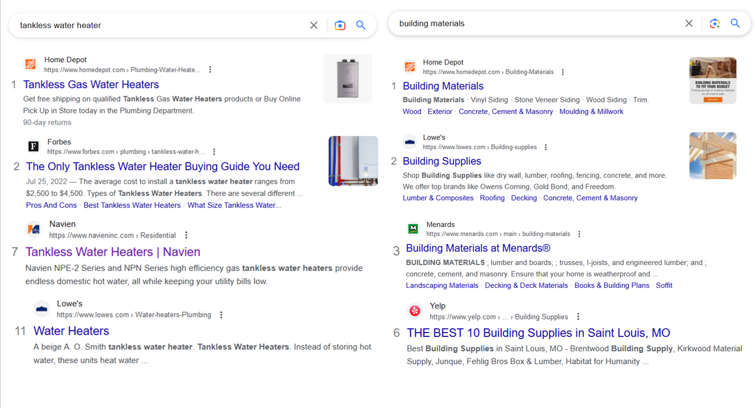
Task: Open 'Tankless Gas Water Heaters' result
Action: point(91,84)
